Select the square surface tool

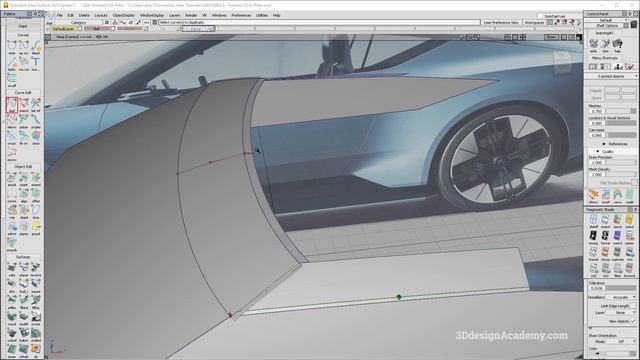36,285
